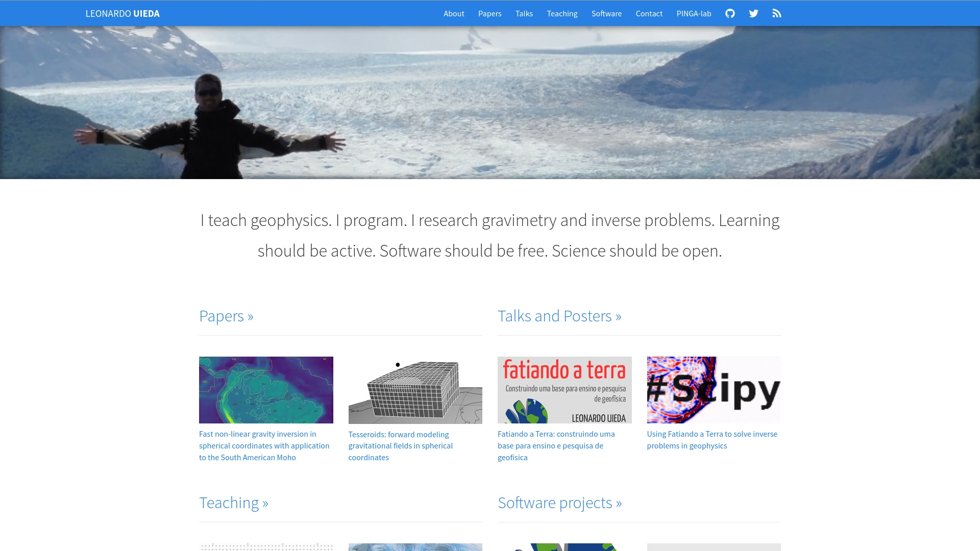This screenshot has height=551, width=980.
Task: Click the LEONARDO UIEDA site title
Action: pos(122,13)
